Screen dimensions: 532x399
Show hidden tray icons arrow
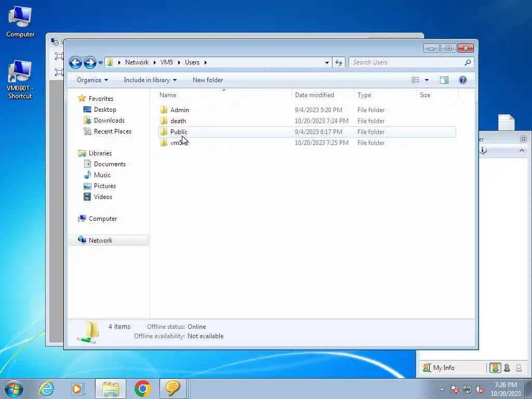click(442, 390)
